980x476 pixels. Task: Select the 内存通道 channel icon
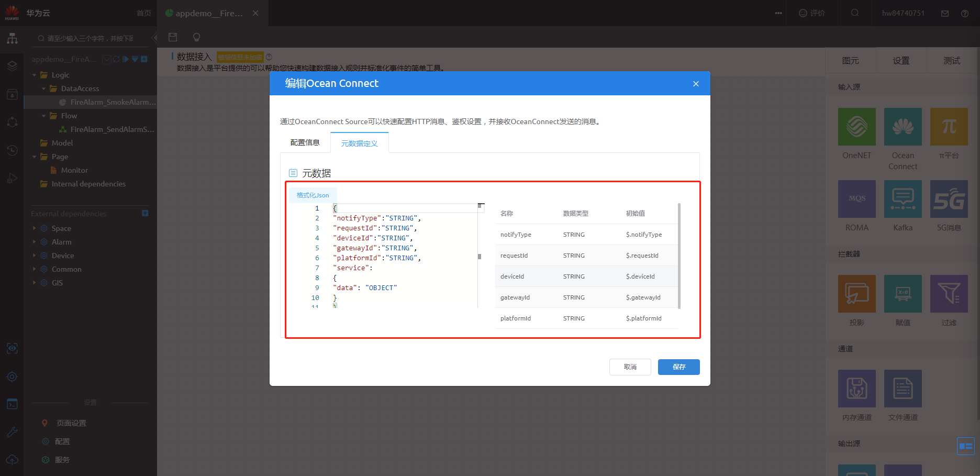point(857,389)
